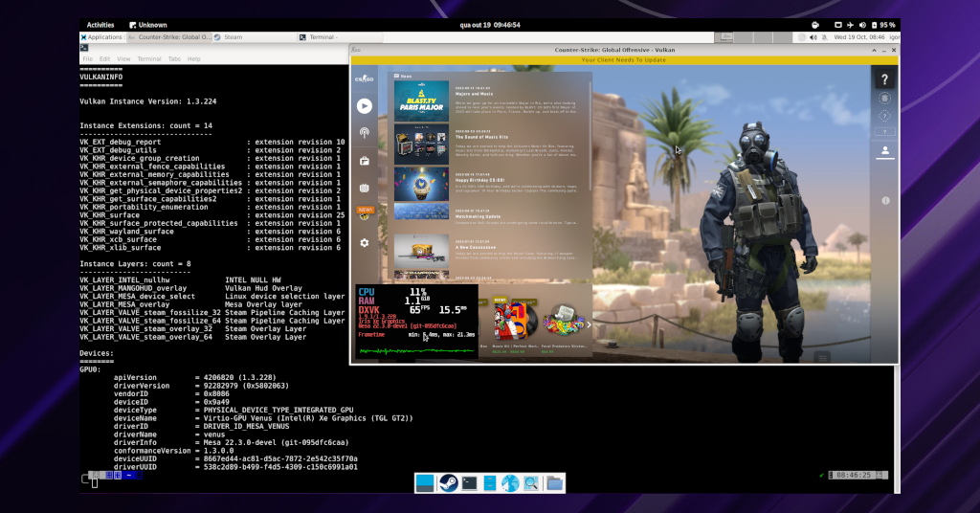Launch Steam from the bottom dock

pos(447,483)
